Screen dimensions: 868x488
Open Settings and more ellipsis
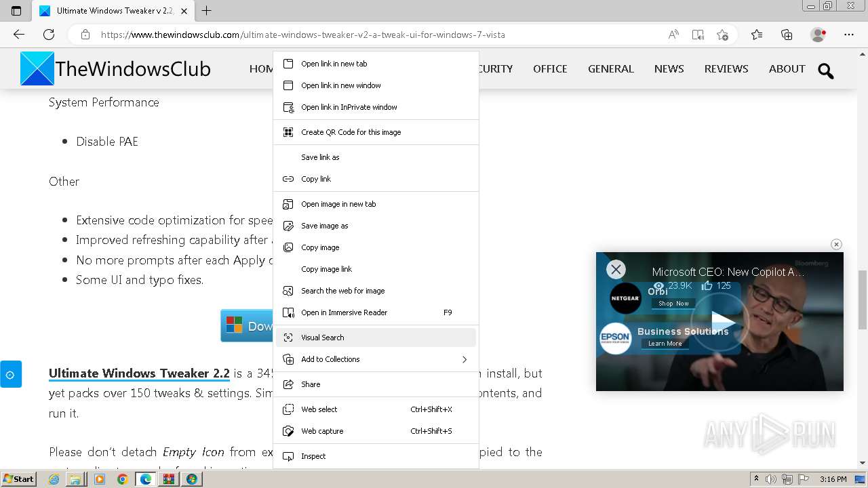849,35
